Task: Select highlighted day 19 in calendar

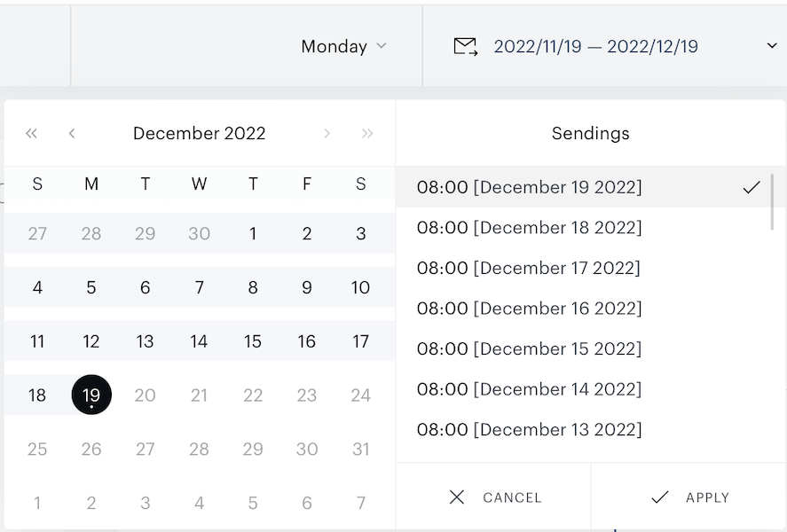Action: (91, 395)
